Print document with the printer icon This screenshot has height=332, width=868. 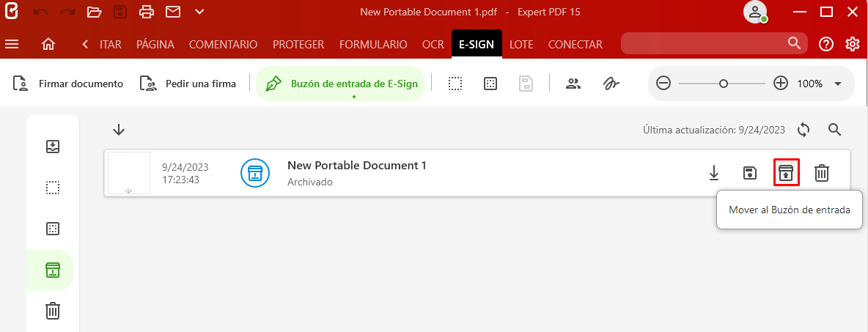(147, 12)
